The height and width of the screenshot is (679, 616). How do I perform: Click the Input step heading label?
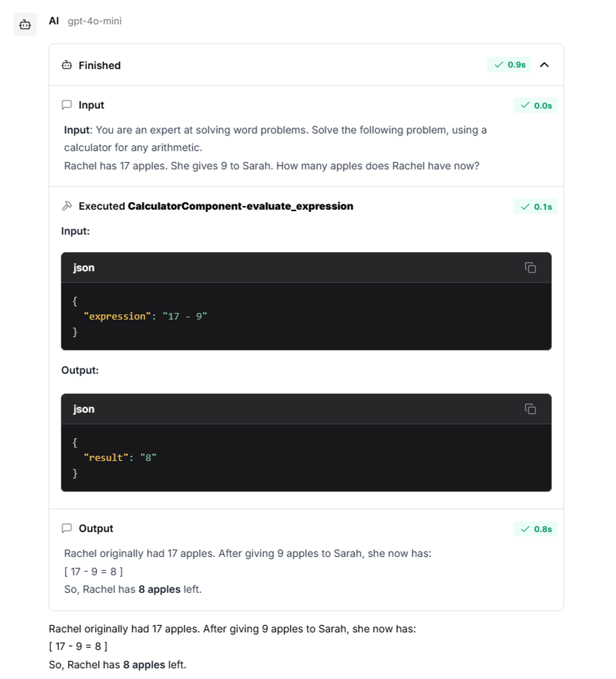tap(91, 105)
